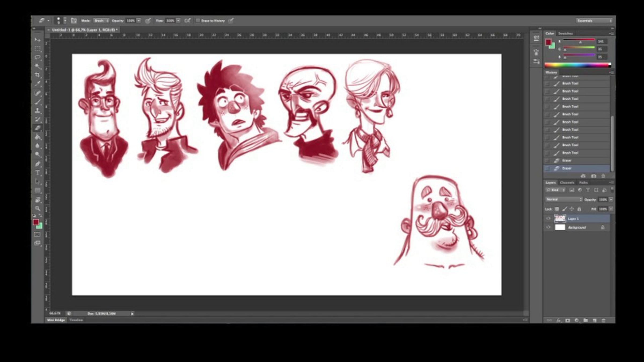Screen dimensions: 644x362
Task: Click the foreground color swatch in toolbox
Action: point(36,222)
